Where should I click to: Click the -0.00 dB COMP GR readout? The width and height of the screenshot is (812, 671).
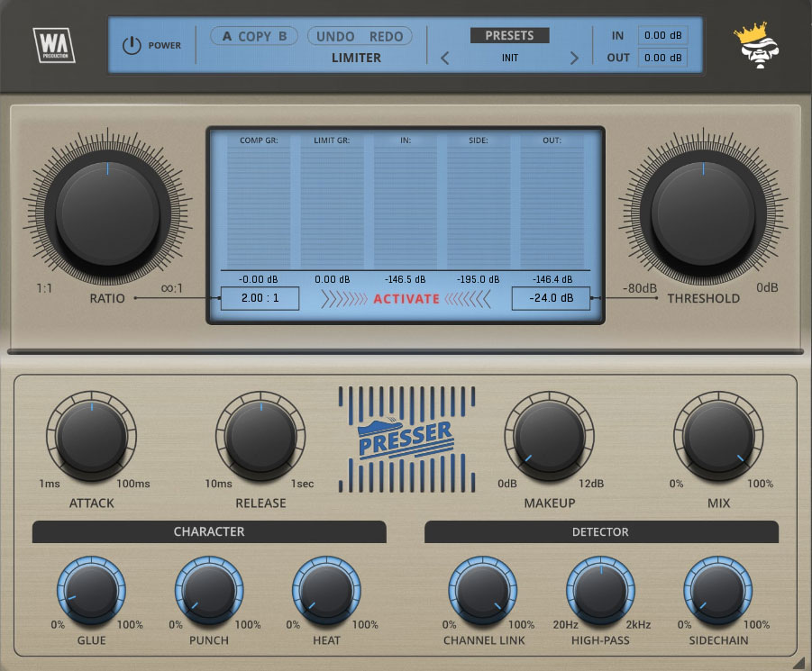[258, 279]
